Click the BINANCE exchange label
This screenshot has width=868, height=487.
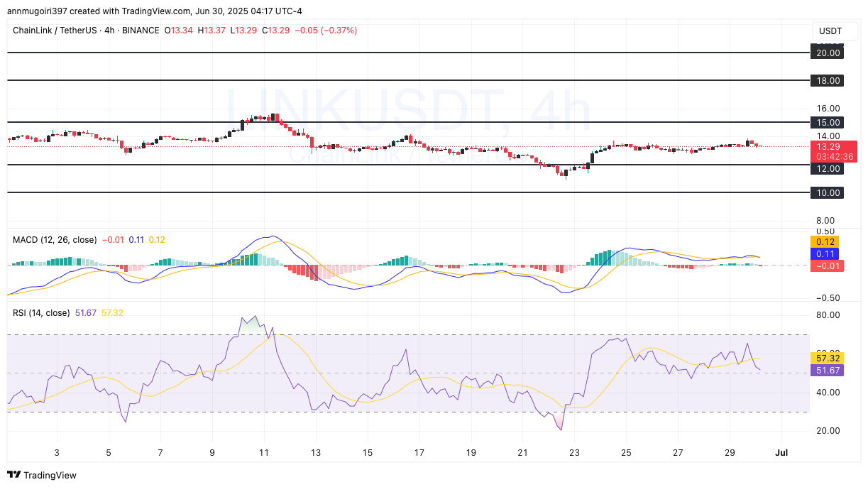[x=140, y=31]
